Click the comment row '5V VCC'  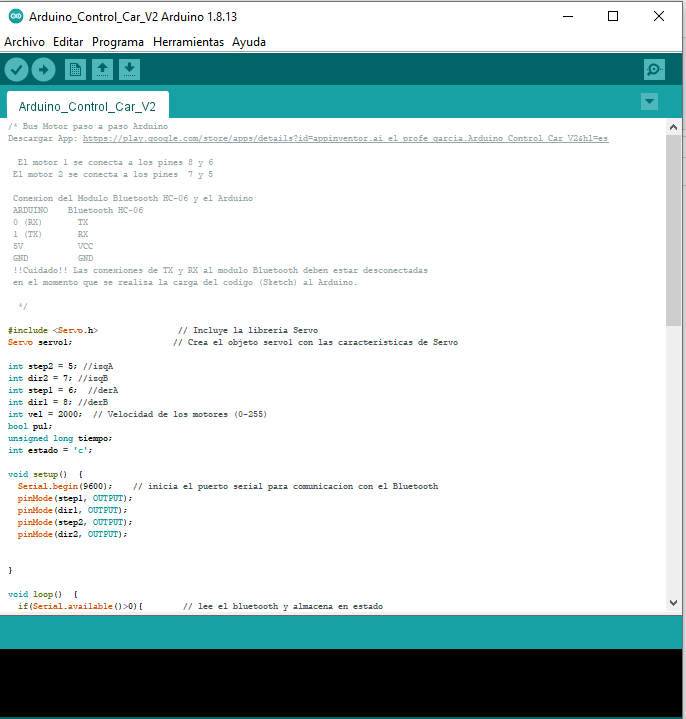(x=53, y=246)
